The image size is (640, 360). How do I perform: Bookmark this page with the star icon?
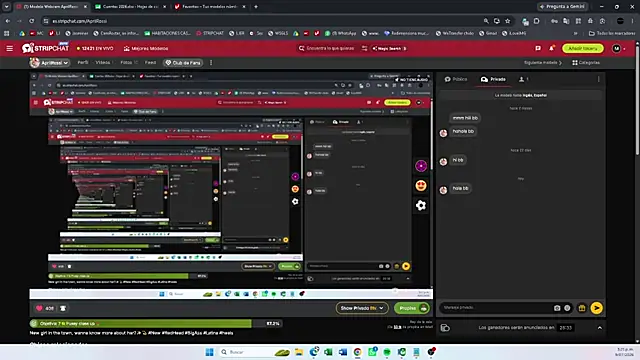coord(508,21)
